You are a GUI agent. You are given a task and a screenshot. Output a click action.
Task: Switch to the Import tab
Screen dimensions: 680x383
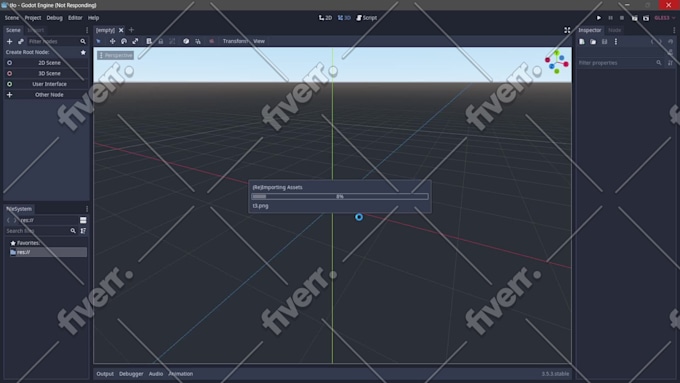[36, 30]
